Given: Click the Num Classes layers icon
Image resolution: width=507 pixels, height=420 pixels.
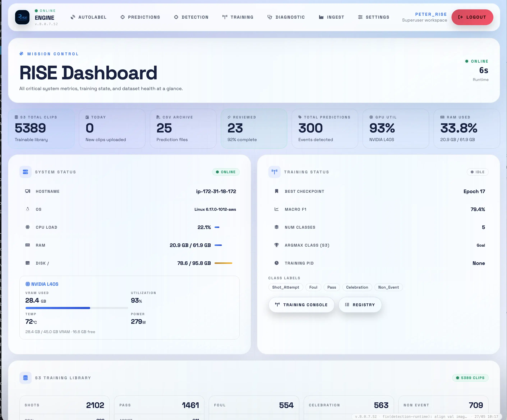Looking at the screenshot, I should click(277, 227).
